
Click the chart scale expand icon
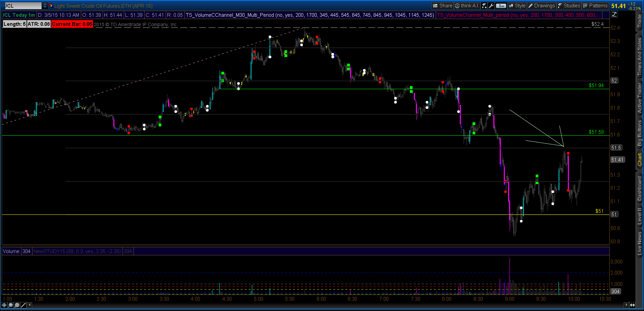484,6
